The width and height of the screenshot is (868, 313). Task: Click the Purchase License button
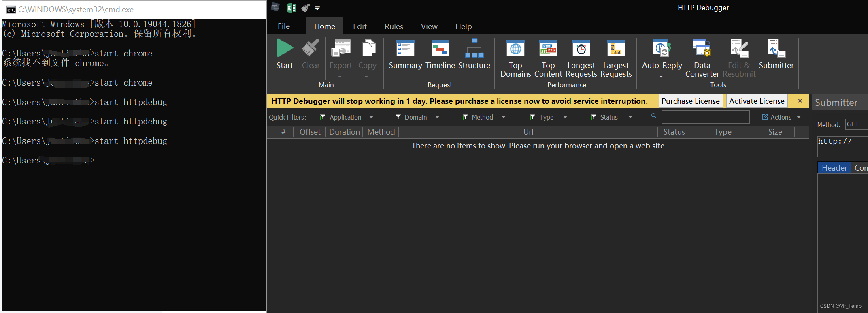(690, 101)
